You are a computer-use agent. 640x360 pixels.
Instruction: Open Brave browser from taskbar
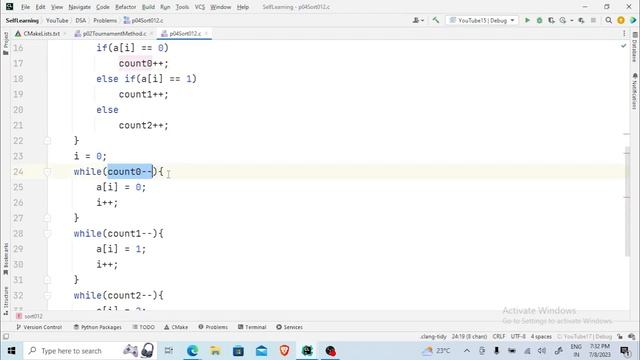coord(284,351)
